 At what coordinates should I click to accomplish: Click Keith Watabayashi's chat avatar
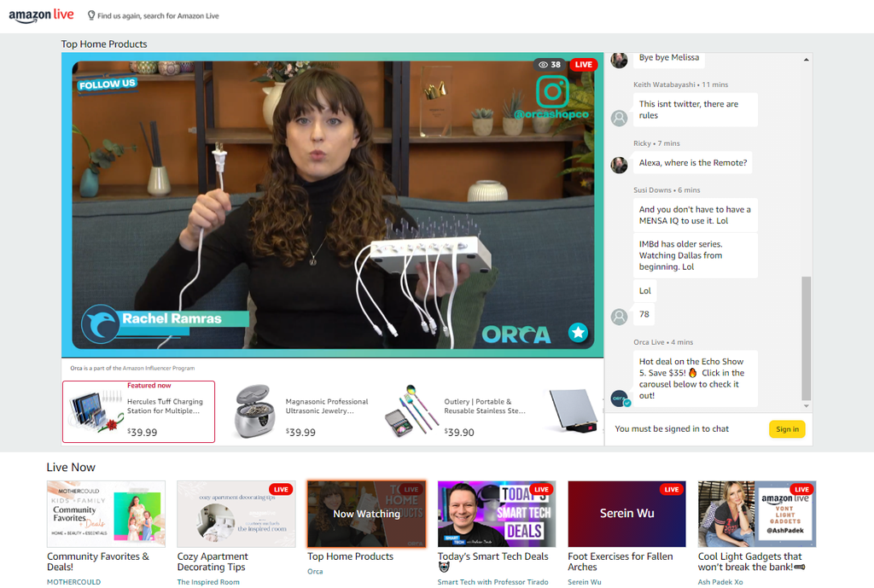(620, 118)
